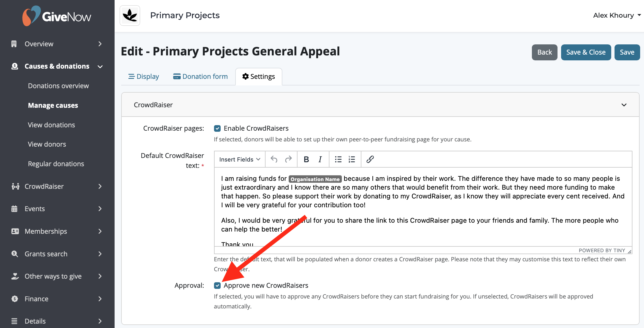Toggle bold formatting in editor
This screenshot has width=644, height=328.
point(306,159)
